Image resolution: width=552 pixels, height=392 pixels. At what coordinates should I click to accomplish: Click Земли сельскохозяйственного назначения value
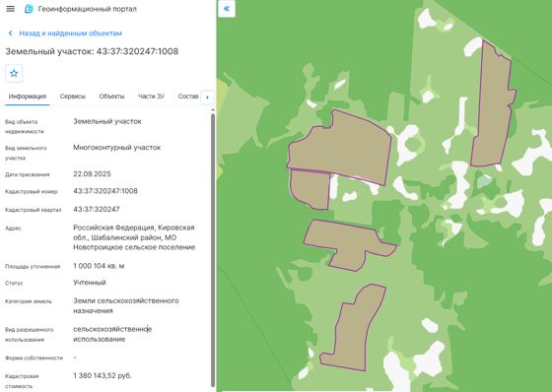126,305
